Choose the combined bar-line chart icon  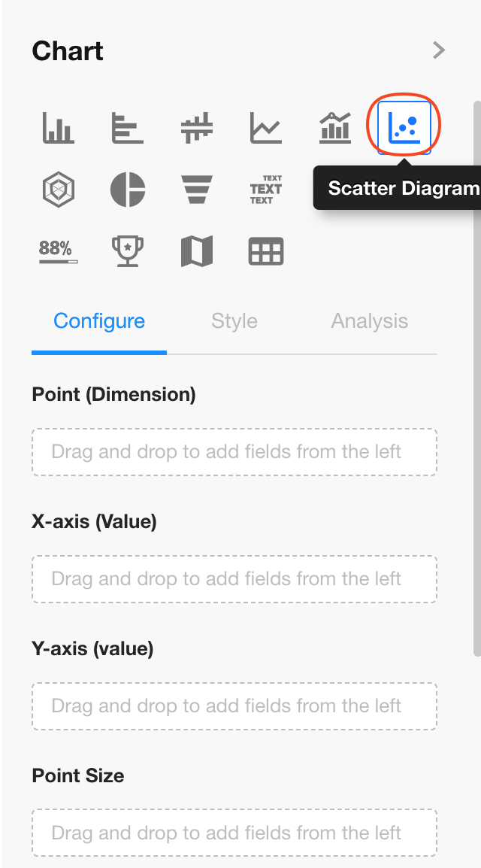point(335,128)
